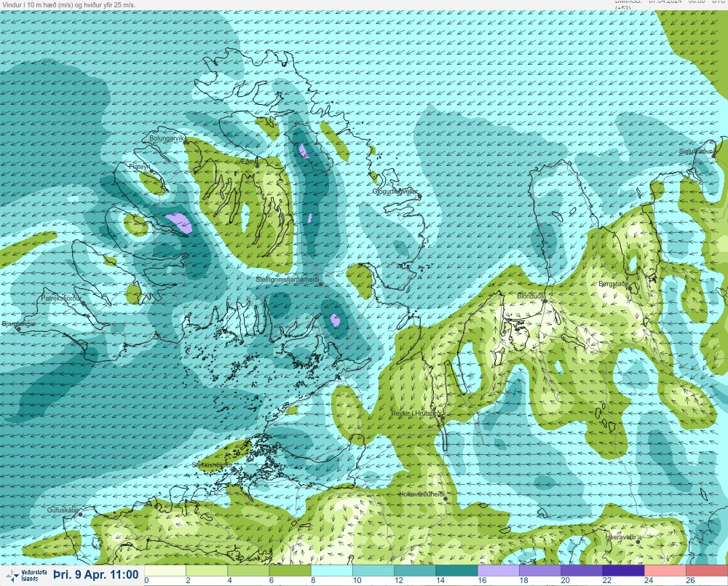Click the Holtavörðuheiði station label

(x=422, y=494)
